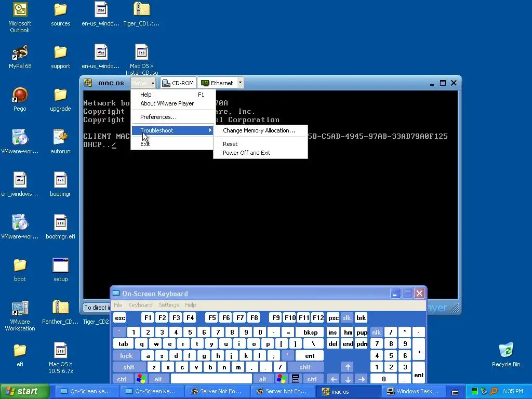Switch to the mac os taskbar button
The width and height of the screenshot is (532, 399).
click(x=348, y=392)
